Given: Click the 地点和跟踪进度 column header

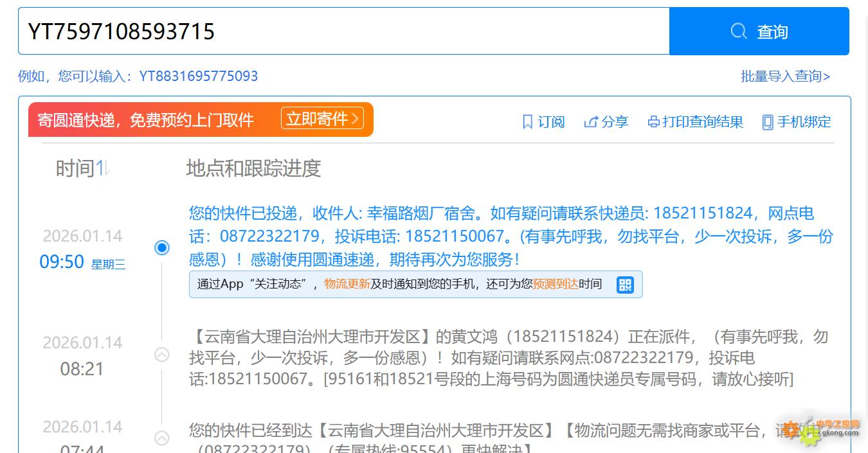Looking at the screenshot, I should (253, 168).
